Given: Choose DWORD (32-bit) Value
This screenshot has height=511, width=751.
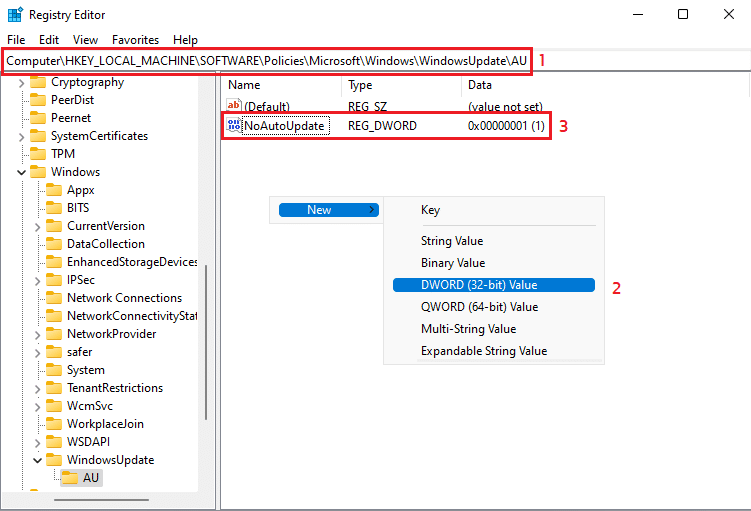Looking at the screenshot, I should (x=493, y=285).
